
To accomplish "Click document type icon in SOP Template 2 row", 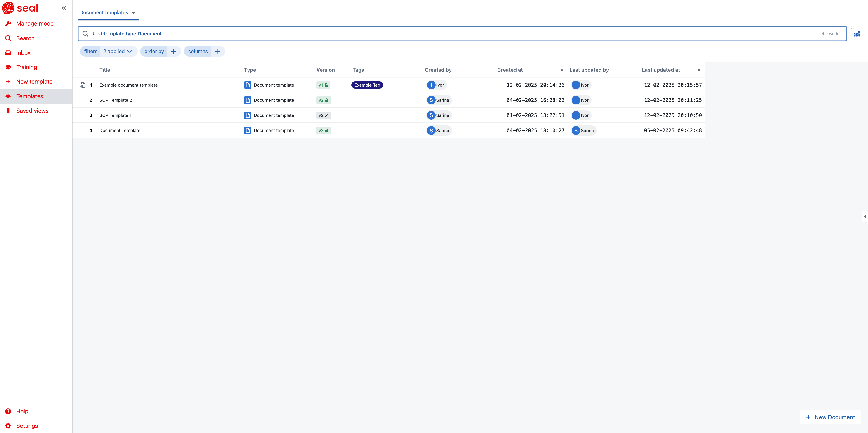I will tap(248, 100).
